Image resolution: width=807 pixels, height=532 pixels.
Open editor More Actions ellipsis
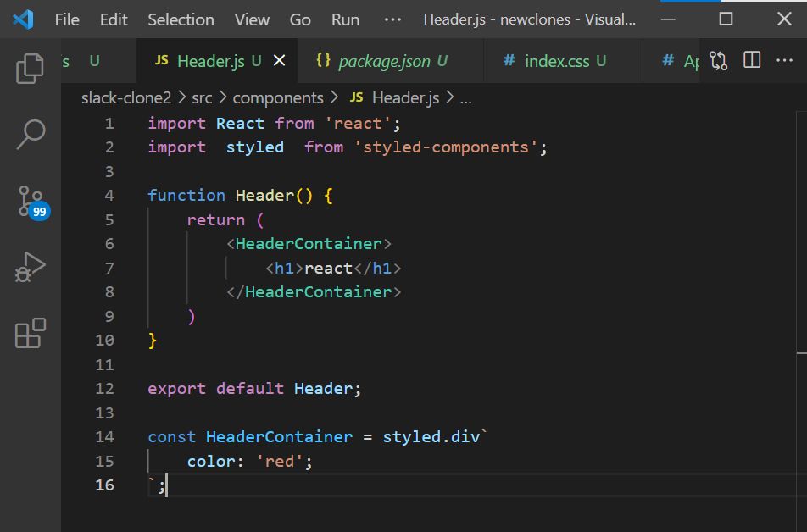click(x=784, y=60)
